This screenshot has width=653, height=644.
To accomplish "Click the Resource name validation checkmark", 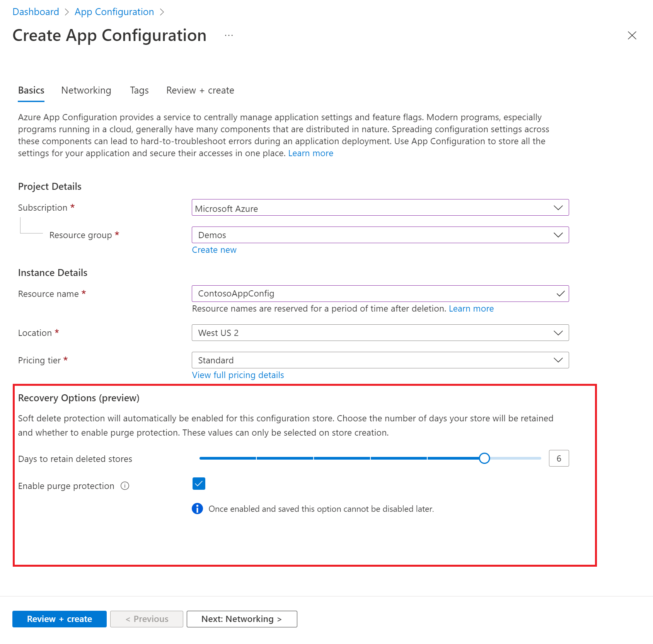I will 560,294.
